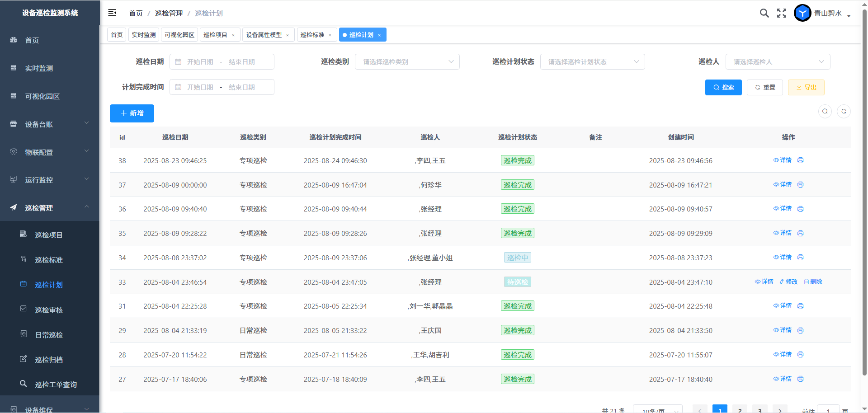Delete plan 33 via 删除 link

pos(813,282)
